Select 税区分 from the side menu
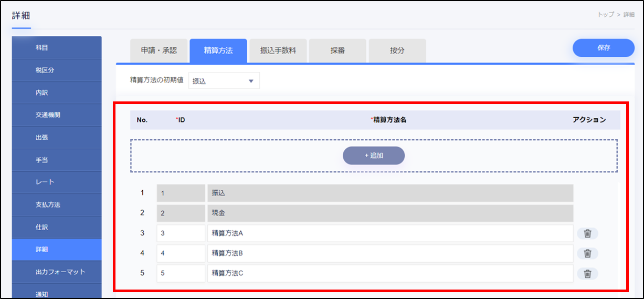The height and width of the screenshot is (299, 644). tap(57, 70)
